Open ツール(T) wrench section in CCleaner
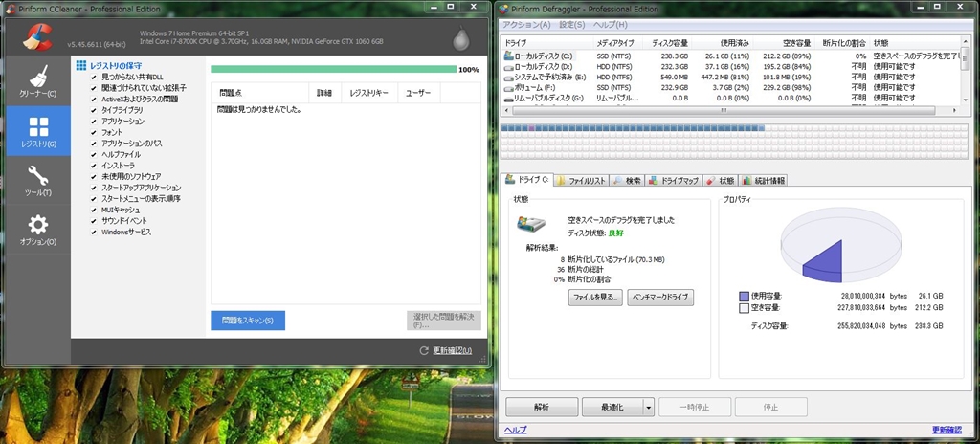 [x=38, y=181]
